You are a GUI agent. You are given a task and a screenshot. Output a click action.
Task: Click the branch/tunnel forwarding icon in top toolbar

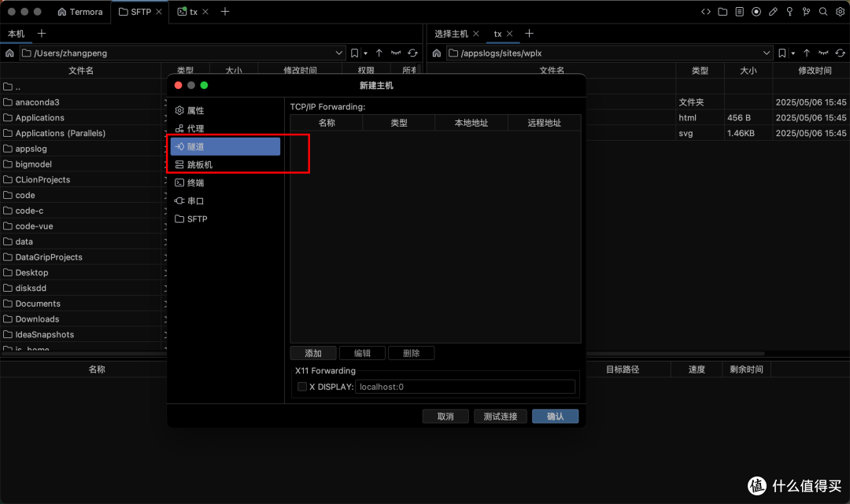(806, 11)
